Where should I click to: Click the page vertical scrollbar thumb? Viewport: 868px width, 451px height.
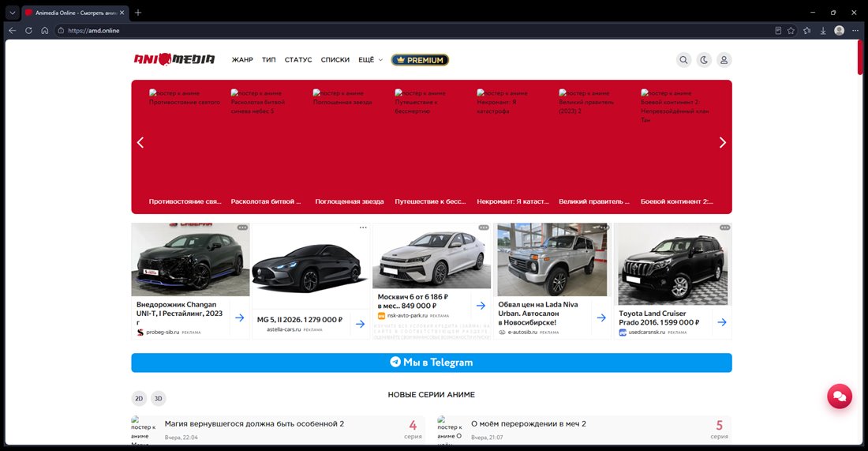point(860,57)
